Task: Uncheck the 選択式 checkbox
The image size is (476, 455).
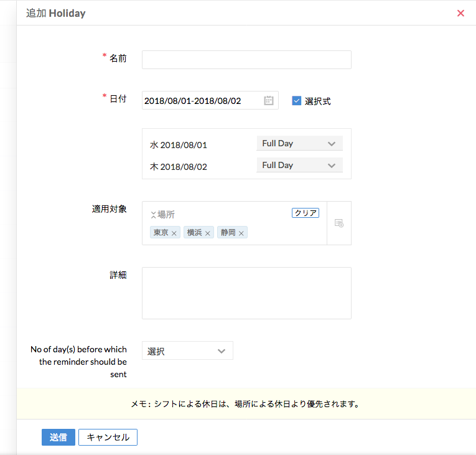Action: 297,101
